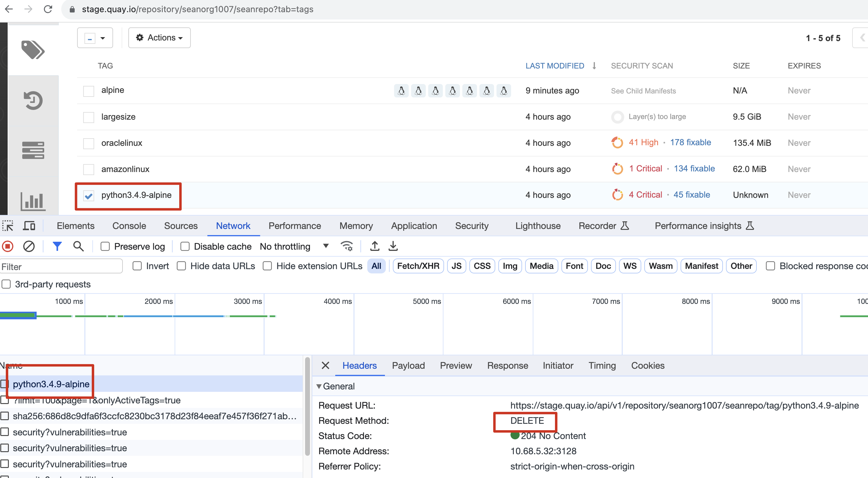Image resolution: width=868 pixels, height=478 pixels.
Task: Click the network search magnifier icon
Action: (78, 246)
